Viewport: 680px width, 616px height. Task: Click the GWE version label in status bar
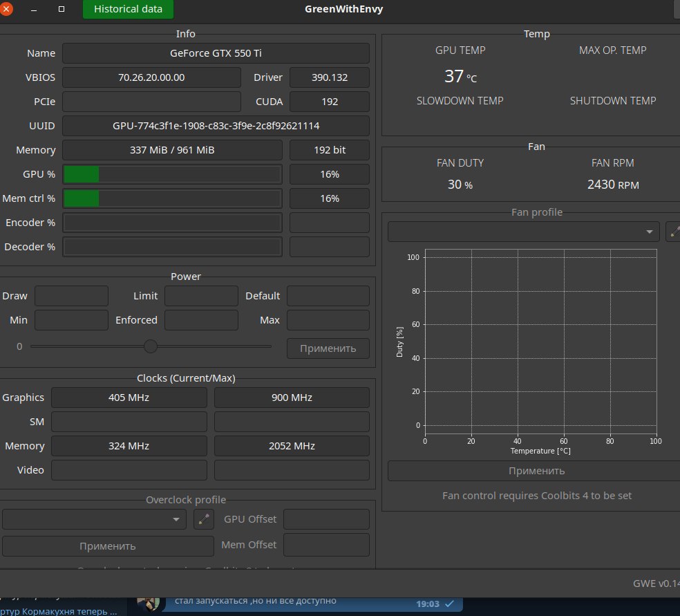(656, 584)
